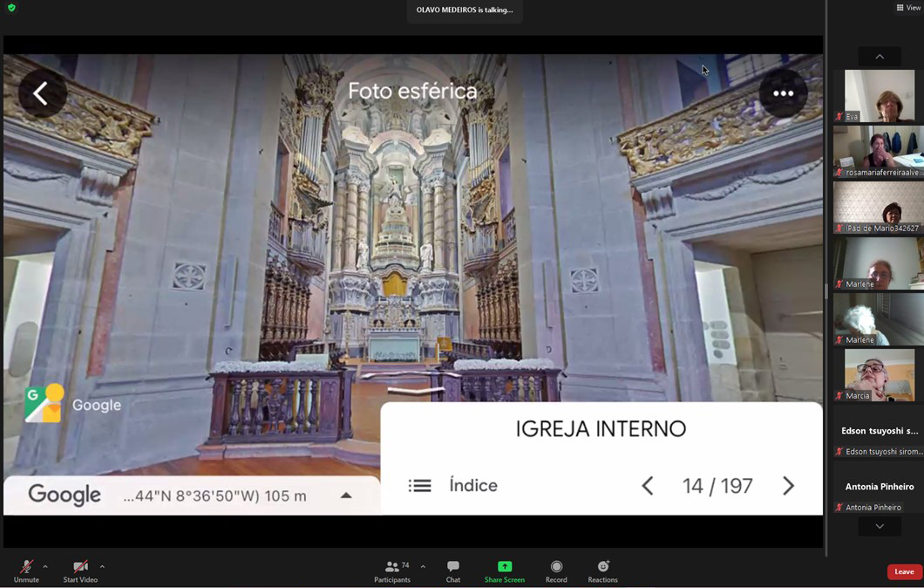Go to the next slide arrow
The height and width of the screenshot is (588, 924).
788,486
